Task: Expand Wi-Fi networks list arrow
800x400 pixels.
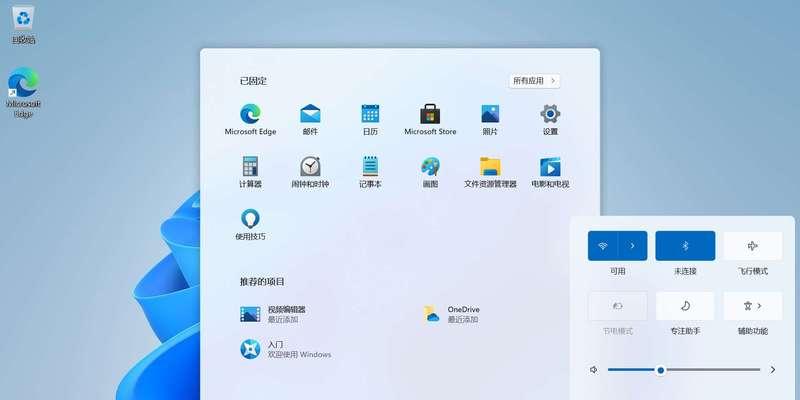Action: [x=633, y=246]
